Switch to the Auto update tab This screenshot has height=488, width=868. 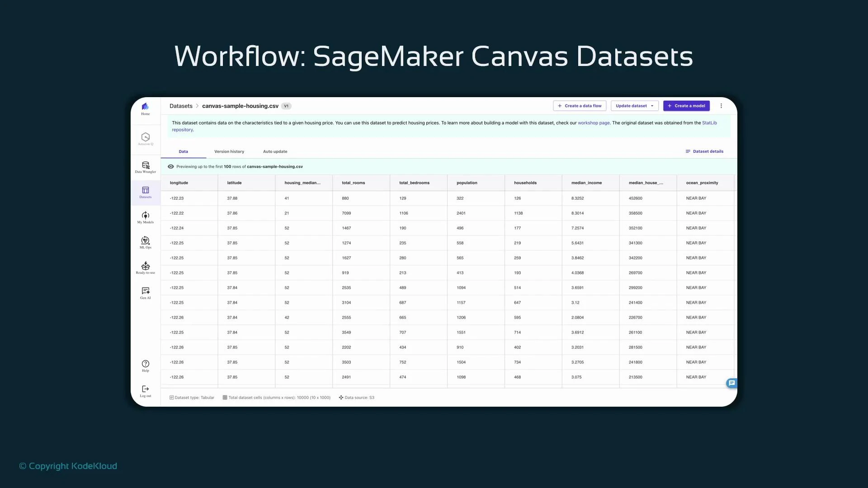275,151
